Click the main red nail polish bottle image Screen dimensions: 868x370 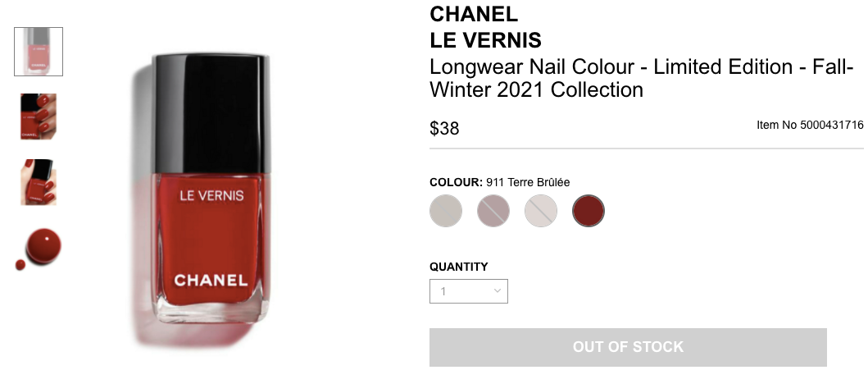[x=211, y=189]
